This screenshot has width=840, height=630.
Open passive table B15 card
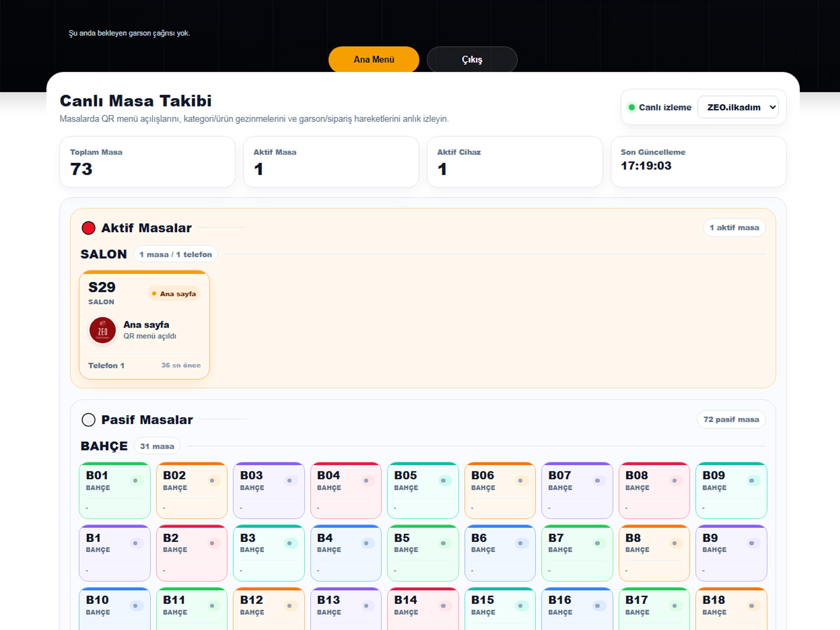tap(500, 609)
